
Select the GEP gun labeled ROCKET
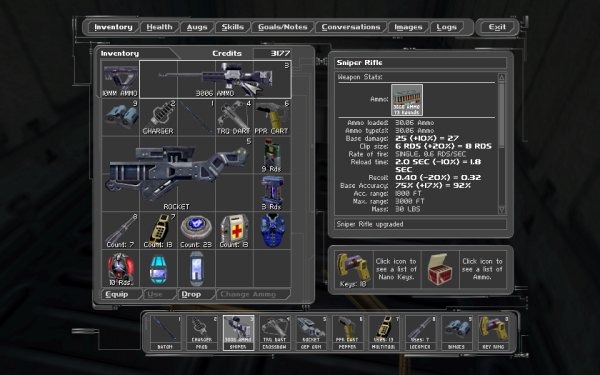[x=177, y=174]
